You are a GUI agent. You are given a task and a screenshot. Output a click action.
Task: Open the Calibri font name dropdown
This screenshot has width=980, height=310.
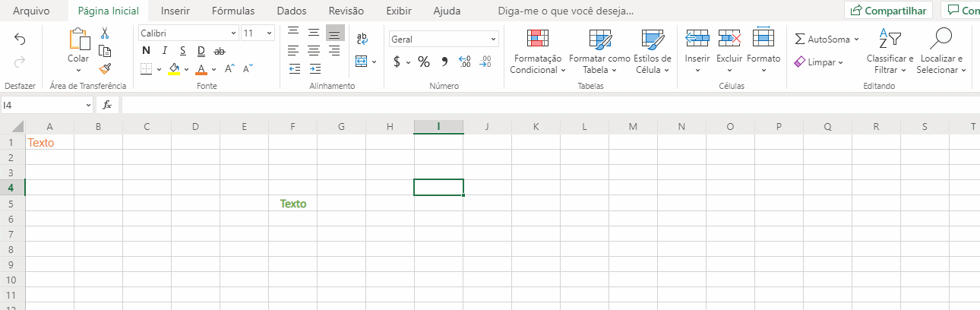pyautogui.click(x=188, y=33)
